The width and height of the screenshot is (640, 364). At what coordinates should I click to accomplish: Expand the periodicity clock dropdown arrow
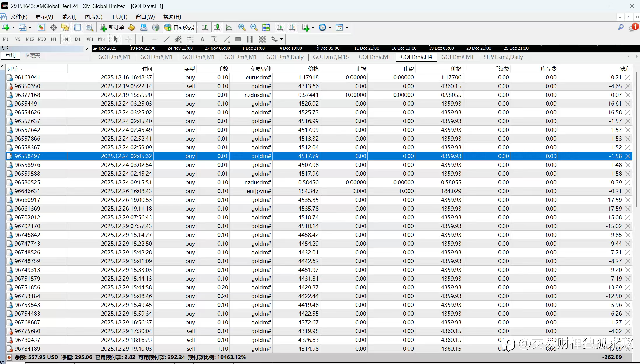point(330,27)
